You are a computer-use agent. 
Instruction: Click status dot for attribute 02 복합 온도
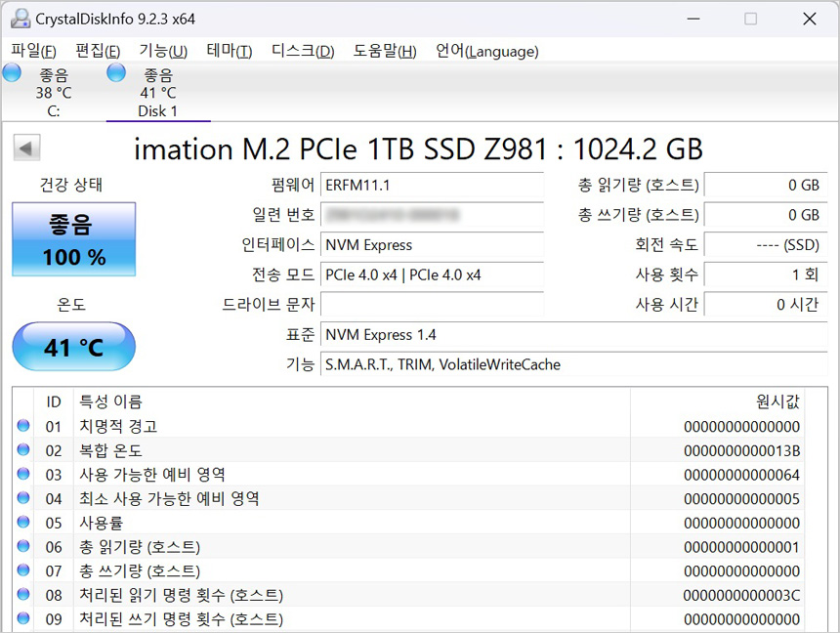tap(23, 450)
